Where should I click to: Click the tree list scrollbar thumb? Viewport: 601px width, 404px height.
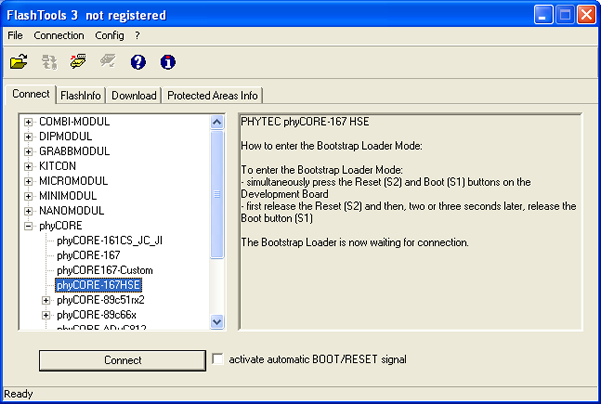217,194
